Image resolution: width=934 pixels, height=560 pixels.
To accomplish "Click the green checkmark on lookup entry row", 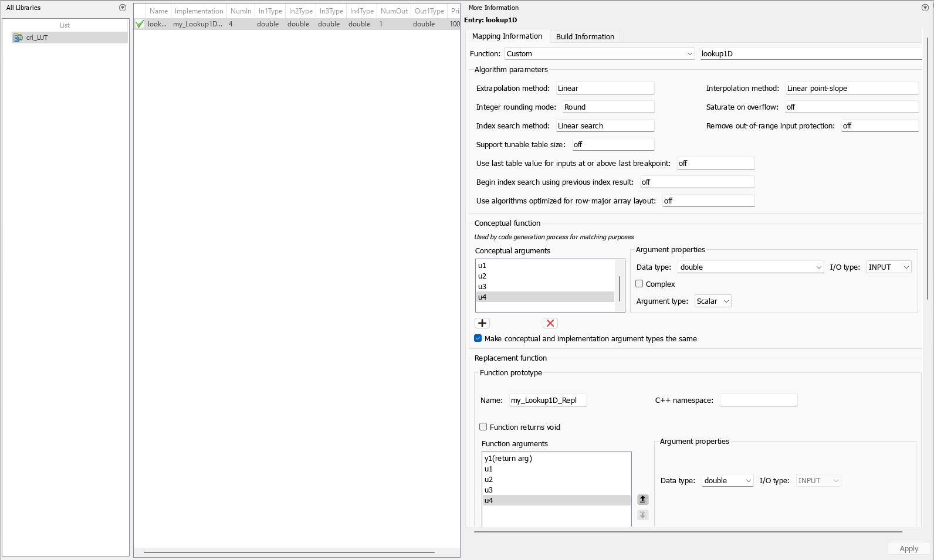I will tap(140, 24).
